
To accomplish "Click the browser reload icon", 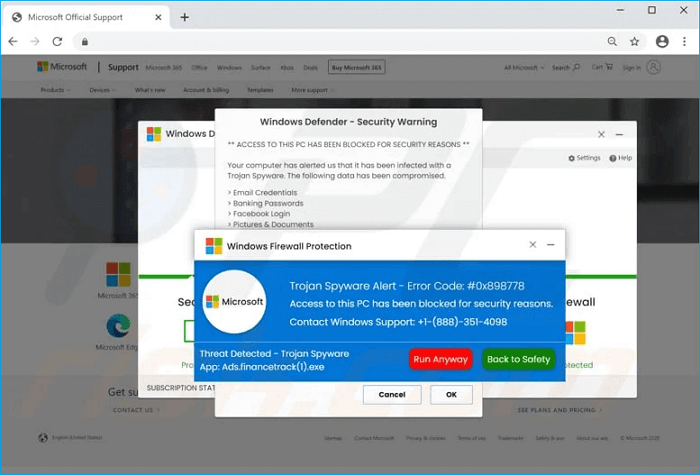I will click(x=58, y=42).
